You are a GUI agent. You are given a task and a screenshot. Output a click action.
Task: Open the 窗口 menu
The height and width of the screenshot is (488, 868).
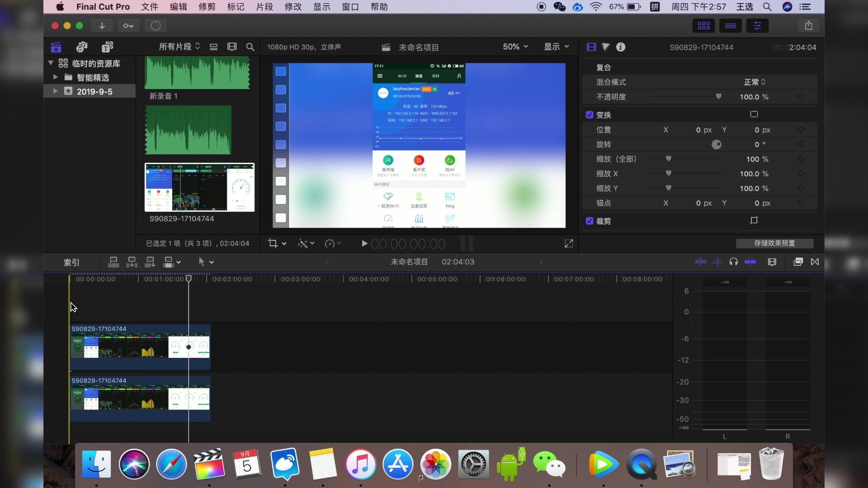tap(350, 7)
